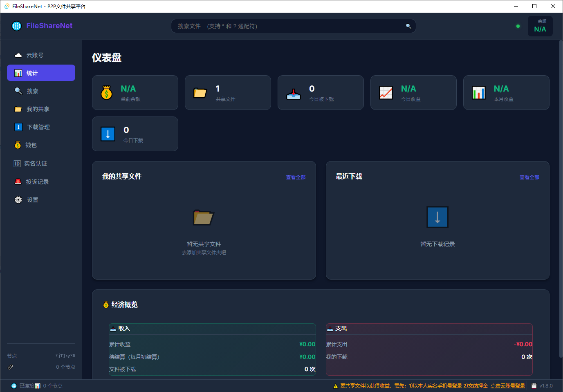The image size is (563, 392).
Task: Click the 仪表盘 page heading
Action: coord(107,58)
